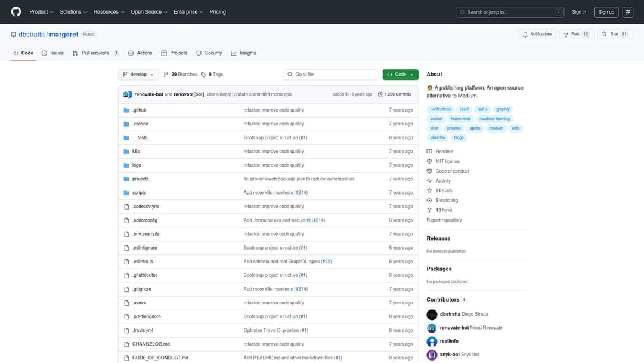Open the .prettierignore file
This screenshot has height=363, width=644.
coord(147,316)
